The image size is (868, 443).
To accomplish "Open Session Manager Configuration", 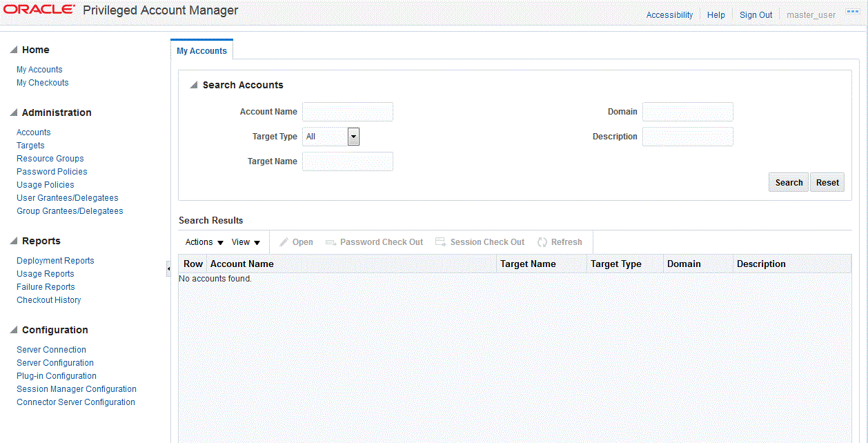I will 77,389.
